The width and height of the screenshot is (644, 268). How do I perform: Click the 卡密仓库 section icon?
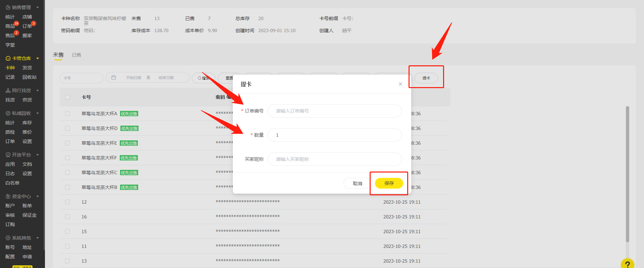[8, 58]
